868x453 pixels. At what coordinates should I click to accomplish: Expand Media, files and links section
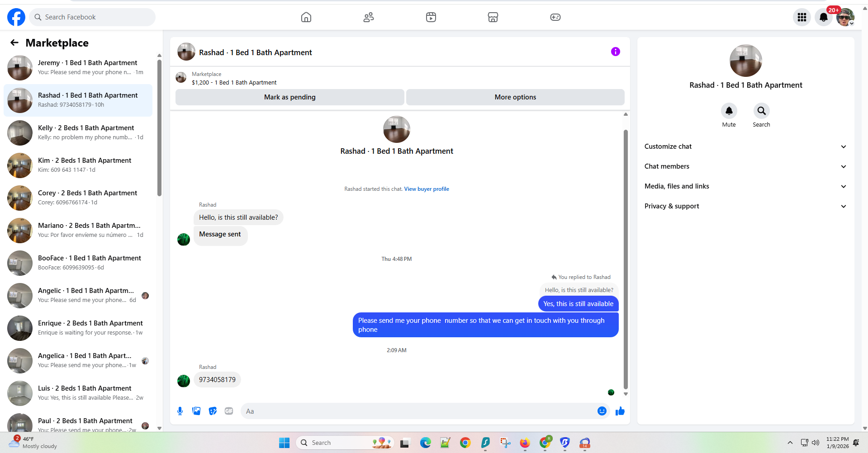(745, 186)
